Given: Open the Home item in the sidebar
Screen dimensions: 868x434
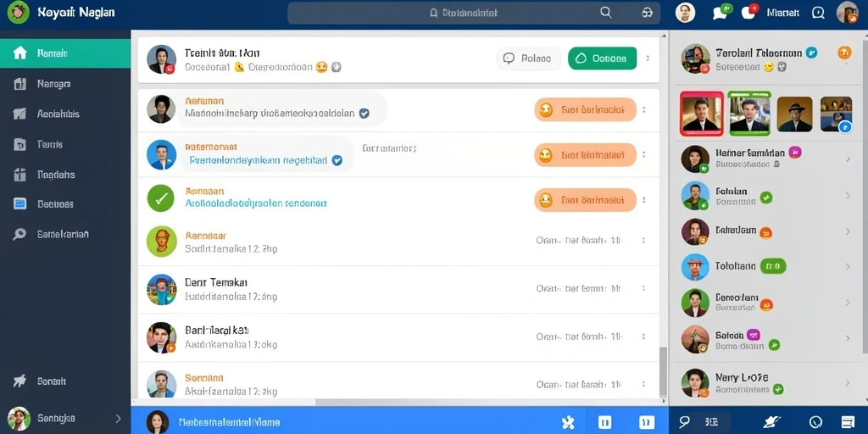Looking at the screenshot, I should pyautogui.click(x=64, y=53).
